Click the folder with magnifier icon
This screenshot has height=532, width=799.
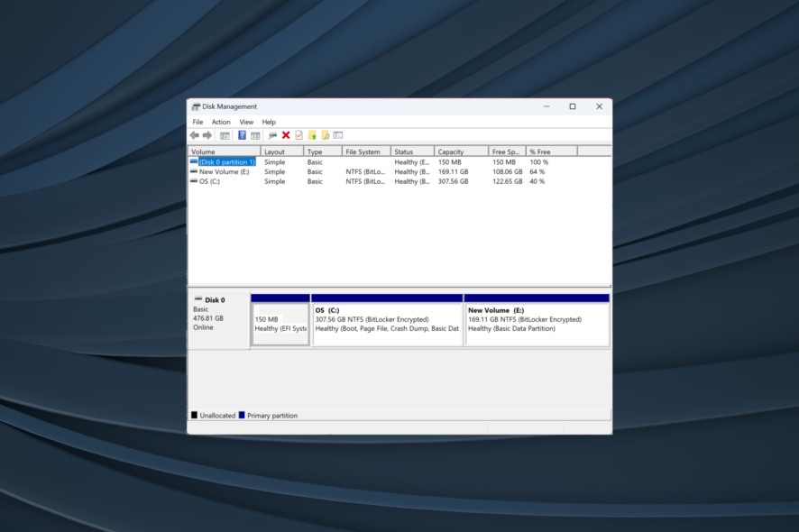click(x=326, y=135)
